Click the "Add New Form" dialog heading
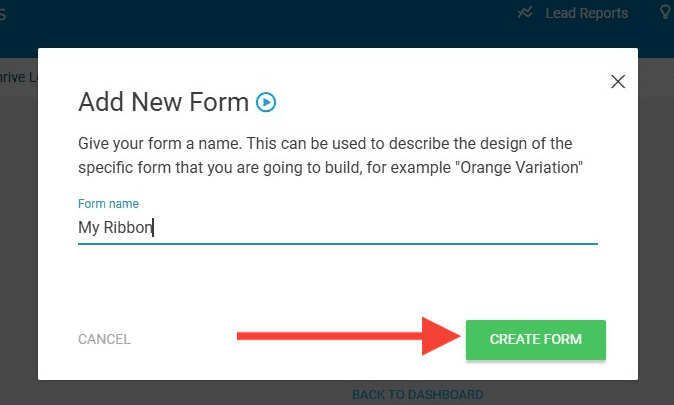This screenshot has height=405, width=674. (x=163, y=102)
